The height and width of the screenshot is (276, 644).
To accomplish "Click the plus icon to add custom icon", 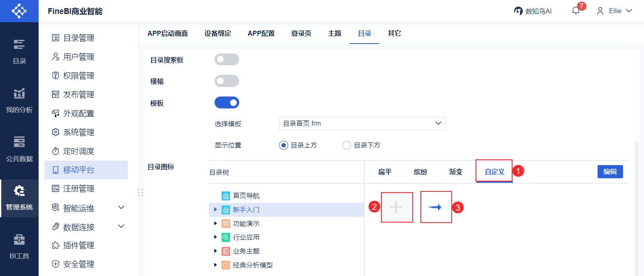I will [396, 207].
